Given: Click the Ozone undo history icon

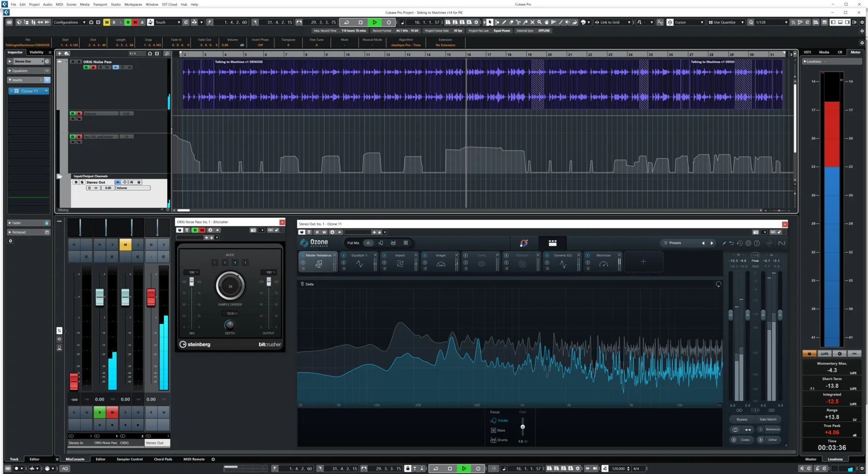Looking at the screenshot, I should tap(740, 243).
